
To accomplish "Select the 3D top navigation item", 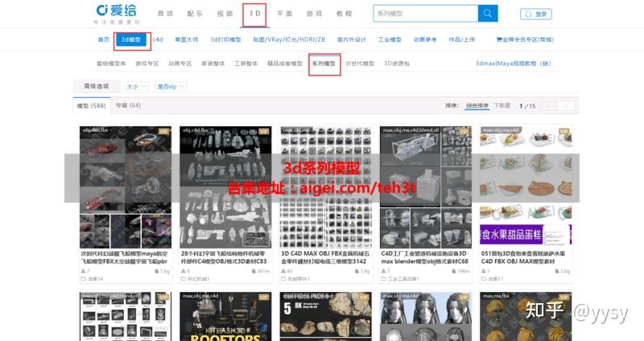I will tap(254, 14).
